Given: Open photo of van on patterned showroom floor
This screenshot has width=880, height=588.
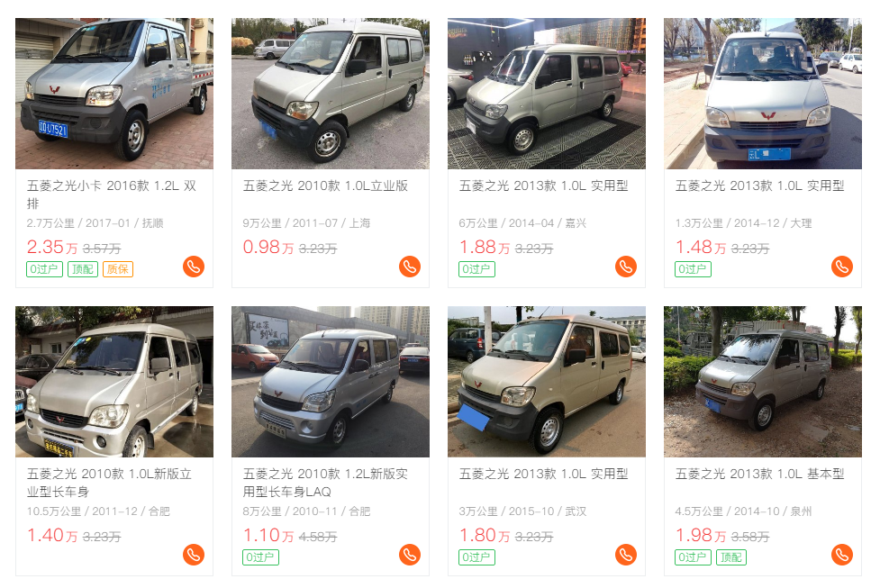Looking at the screenshot, I should (x=547, y=93).
